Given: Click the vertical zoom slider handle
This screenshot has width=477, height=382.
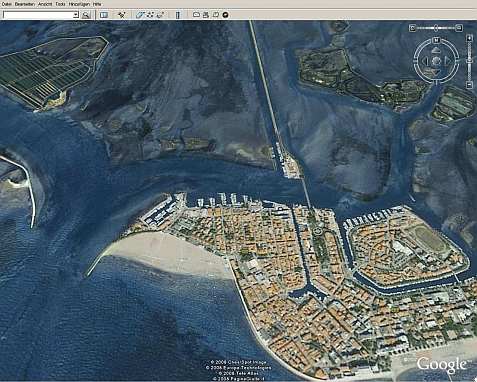Looking at the screenshot, I should [470, 61].
